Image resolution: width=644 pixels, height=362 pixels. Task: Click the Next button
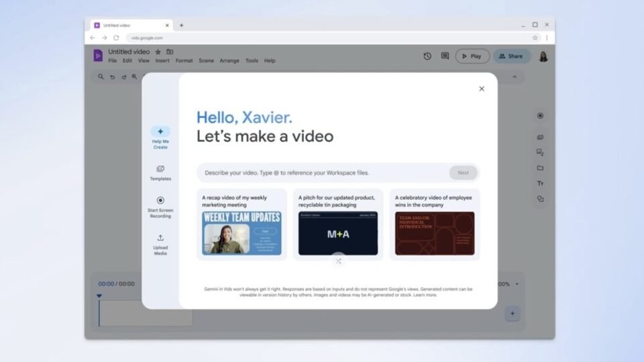pyautogui.click(x=463, y=173)
